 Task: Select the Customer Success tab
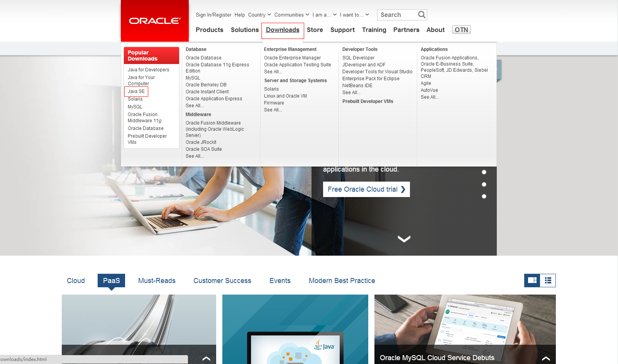[x=222, y=281]
